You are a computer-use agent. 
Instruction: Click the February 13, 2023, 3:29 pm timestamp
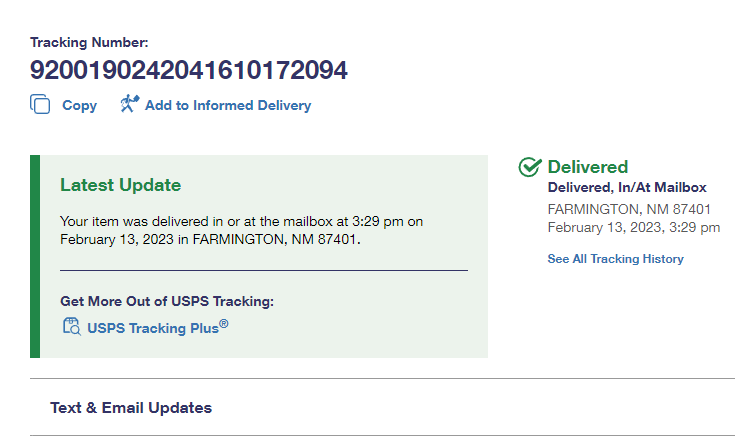click(x=633, y=227)
